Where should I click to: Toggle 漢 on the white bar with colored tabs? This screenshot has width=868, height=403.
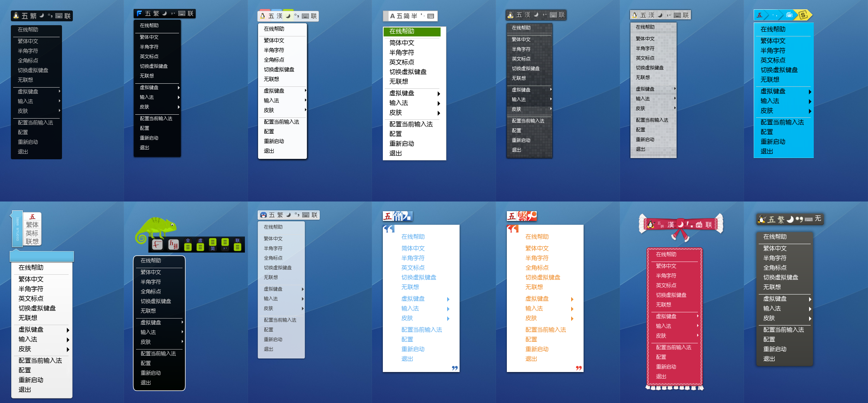coord(279,16)
